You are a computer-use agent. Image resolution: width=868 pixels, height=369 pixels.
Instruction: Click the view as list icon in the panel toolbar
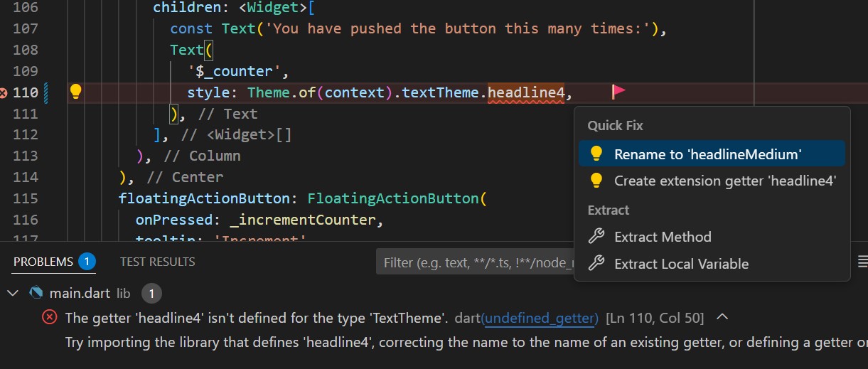863,262
